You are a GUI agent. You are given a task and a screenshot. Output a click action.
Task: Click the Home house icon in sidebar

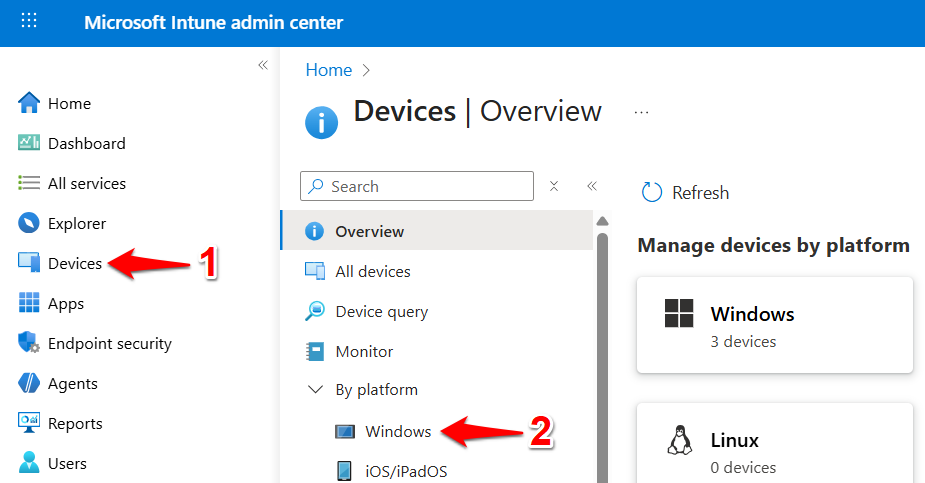29,103
